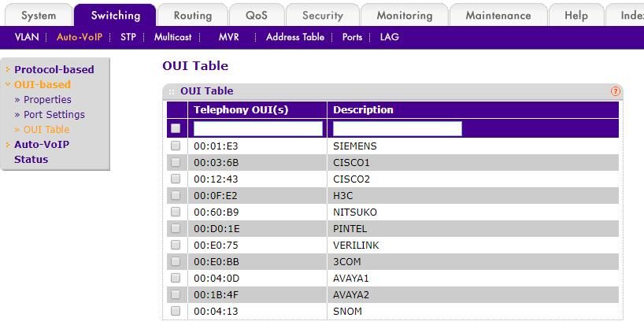Image resolution: width=644 pixels, height=325 pixels.
Task: Expand the Protocol-based menu section
Action: click(54, 69)
